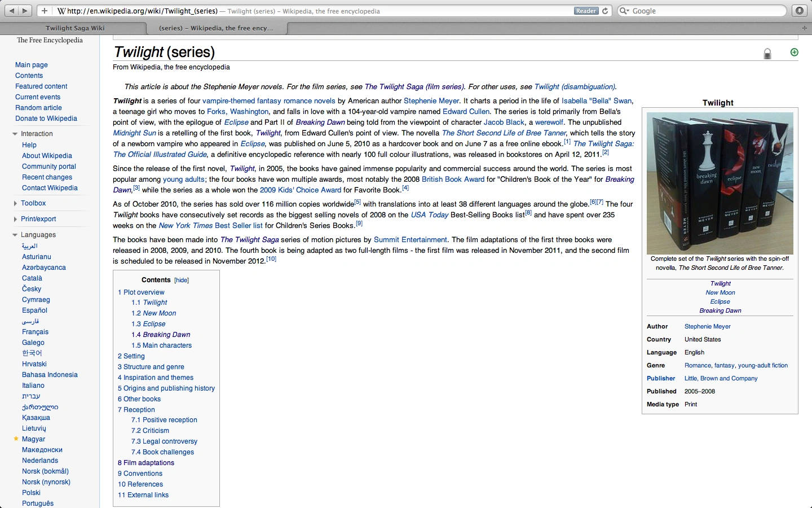Jump to 5 Origins and publishing history
Viewport: 812px width, 508px height.
[x=166, y=388]
